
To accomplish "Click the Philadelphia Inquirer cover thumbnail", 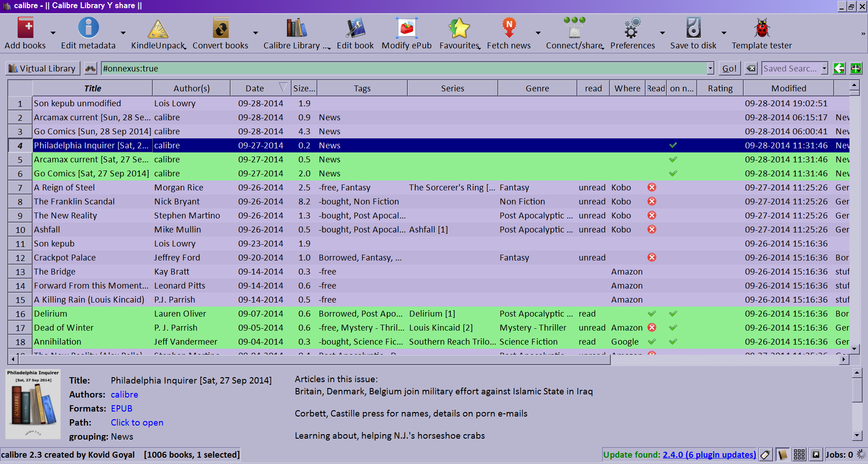I will pos(33,404).
